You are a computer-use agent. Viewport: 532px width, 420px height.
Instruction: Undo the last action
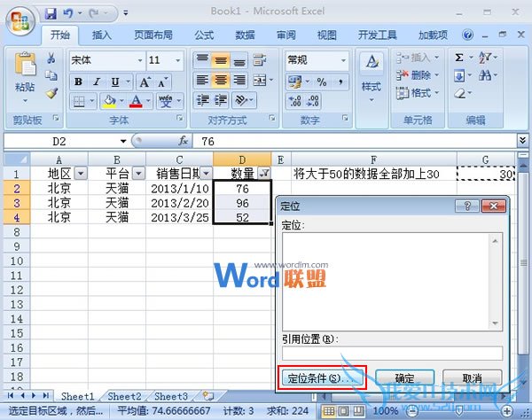point(68,13)
